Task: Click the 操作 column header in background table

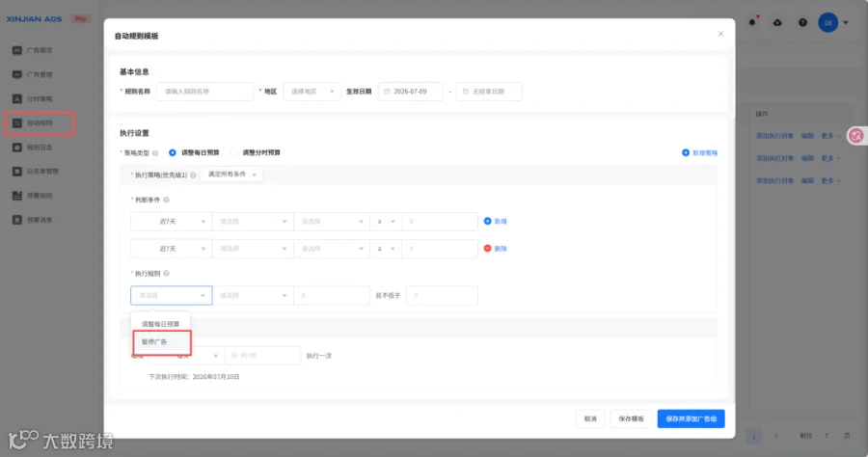Action: click(x=762, y=114)
